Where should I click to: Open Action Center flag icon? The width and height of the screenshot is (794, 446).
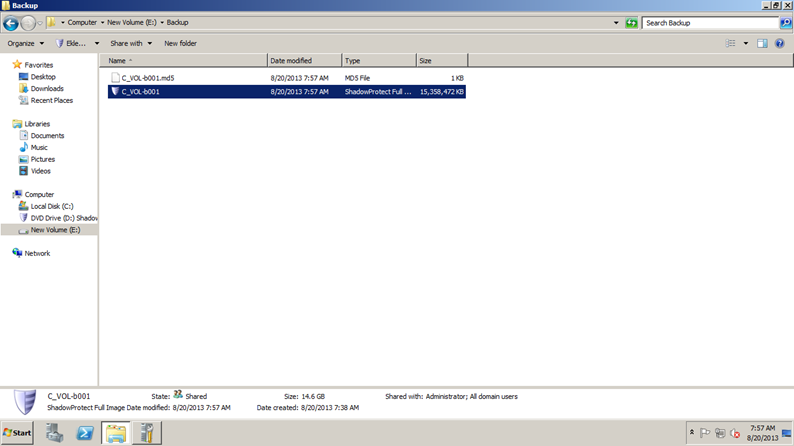coord(704,433)
